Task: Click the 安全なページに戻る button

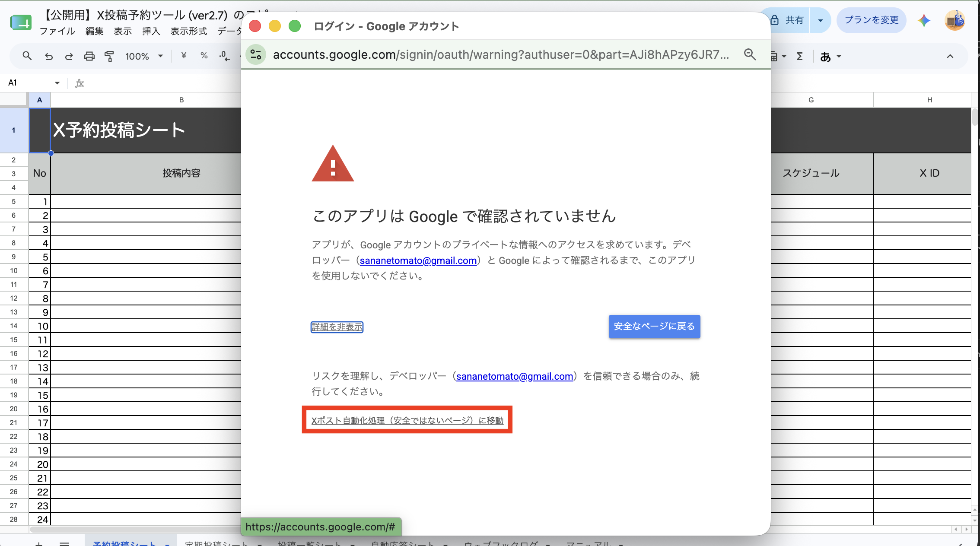Action: tap(654, 327)
